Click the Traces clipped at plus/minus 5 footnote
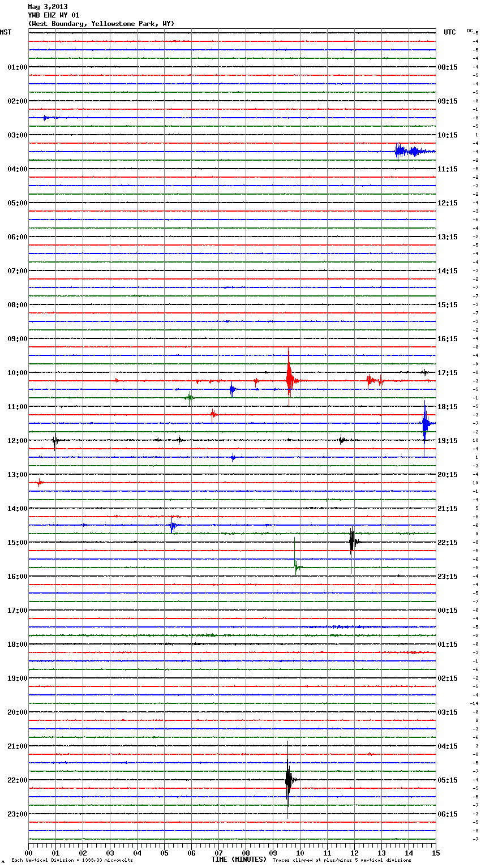The height and width of the screenshot is (868, 481). pyautogui.click(x=342, y=861)
